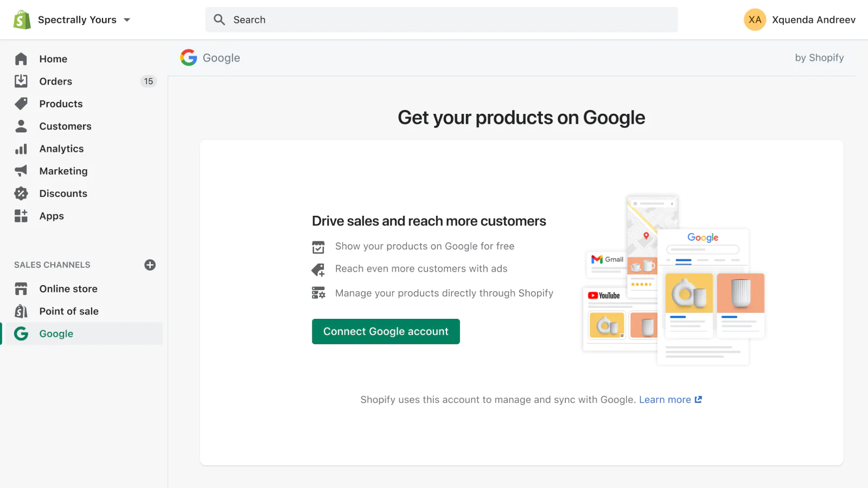Open Marketing in the sidebar
Image resolution: width=868 pixels, height=488 pixels.
tap(63, 171)
